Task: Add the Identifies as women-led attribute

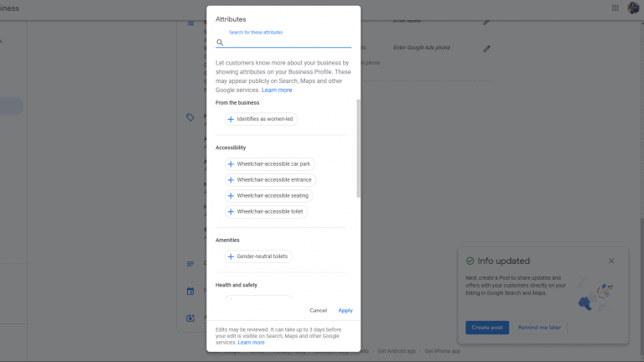Action: pos(261,119)
